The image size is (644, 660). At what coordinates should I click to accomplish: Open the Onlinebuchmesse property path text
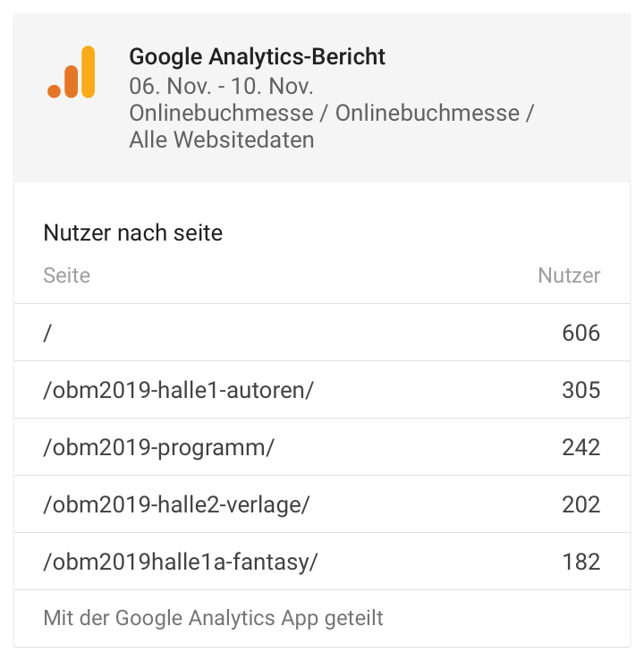click(x=331, y=113)
